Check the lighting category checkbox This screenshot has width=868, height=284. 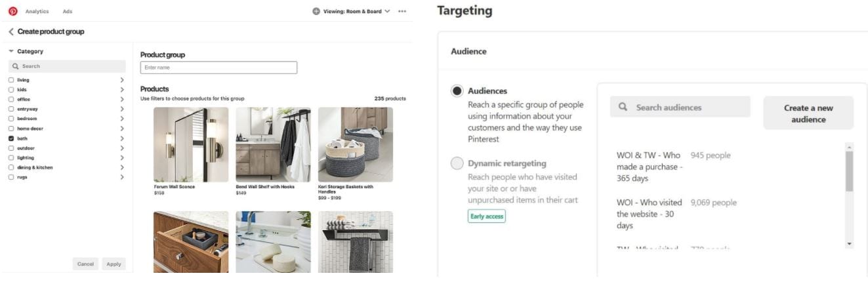click(x=11, y=158)
